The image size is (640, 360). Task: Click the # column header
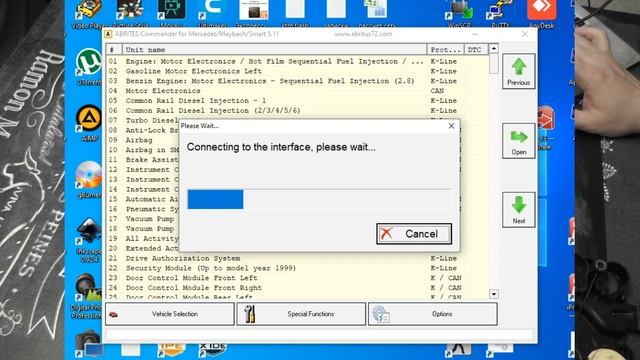pyautogui.click(x=114, y=50)
